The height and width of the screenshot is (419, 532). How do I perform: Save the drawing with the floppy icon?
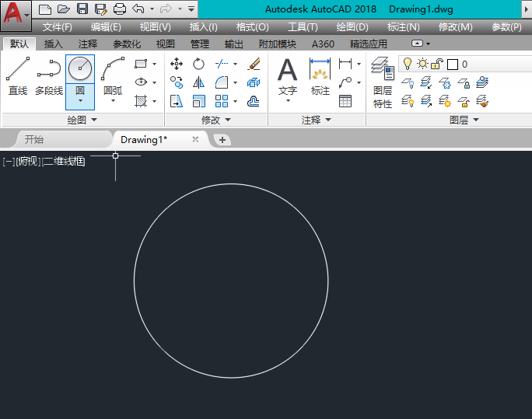(x=82, y=9)
